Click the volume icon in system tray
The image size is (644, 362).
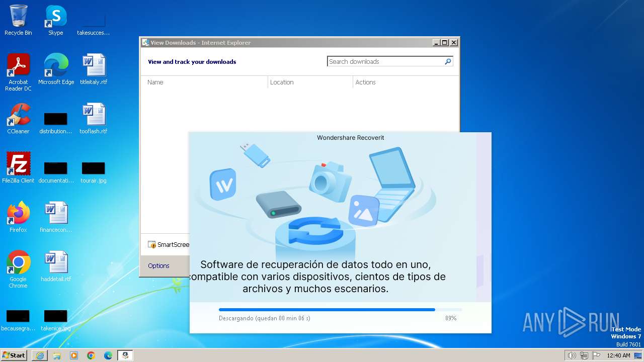pyautogui.click(x=572, y=355)
